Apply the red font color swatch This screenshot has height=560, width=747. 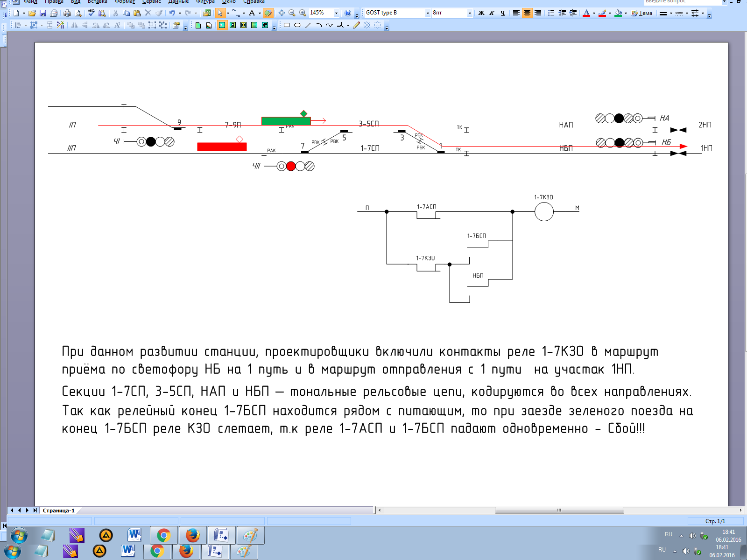[586, 13]
